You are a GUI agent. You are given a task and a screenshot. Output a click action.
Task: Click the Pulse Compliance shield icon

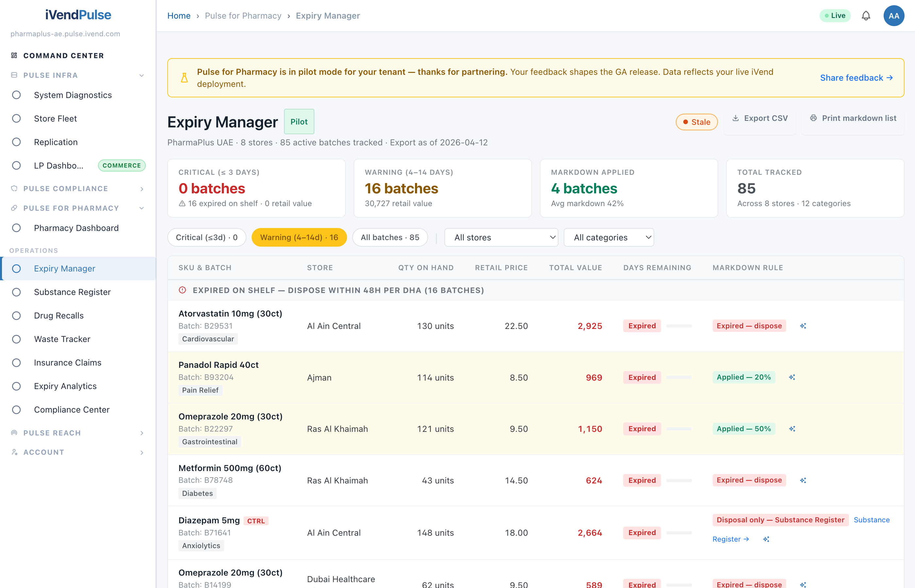[14, 188]
